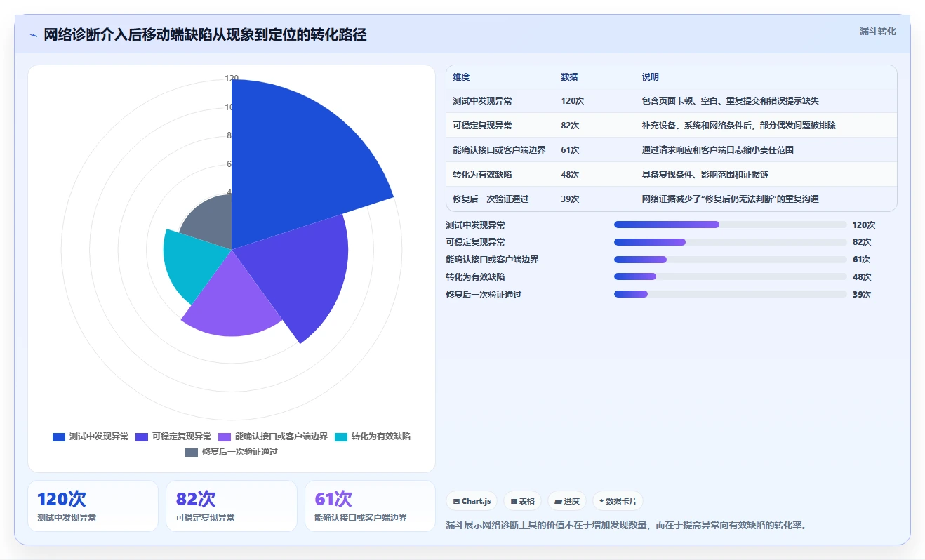Click the description starting with 网络证据减少了

730,199
